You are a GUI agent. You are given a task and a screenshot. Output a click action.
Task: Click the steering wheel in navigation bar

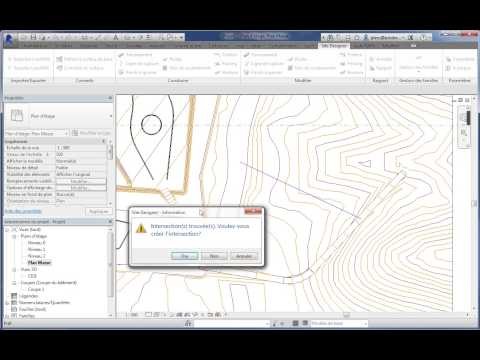464,117
